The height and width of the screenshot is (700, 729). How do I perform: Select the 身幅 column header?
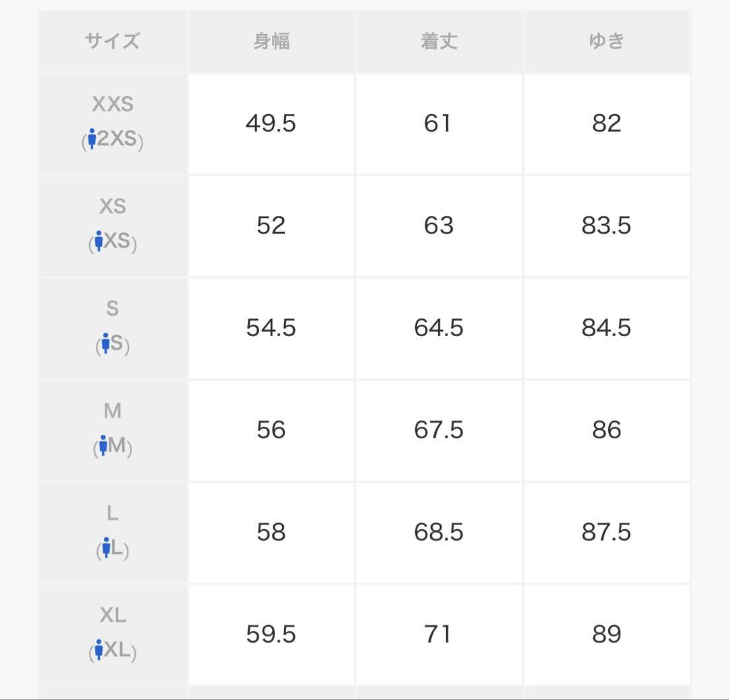point(271,41)
